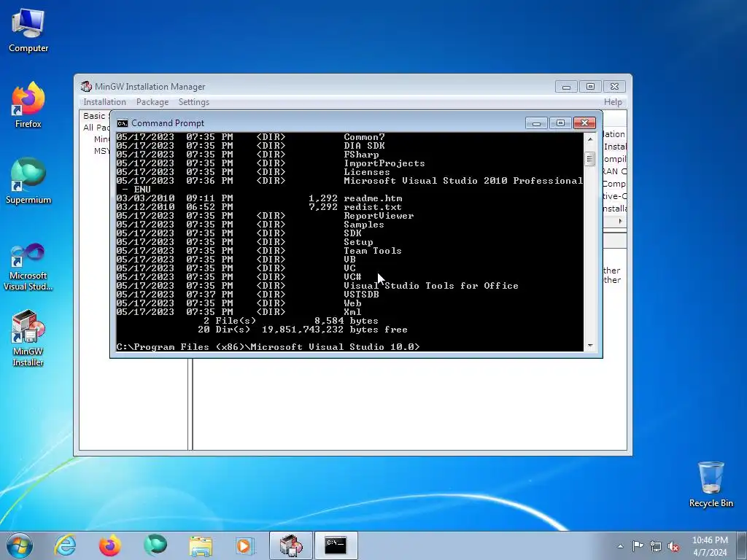Open the Package menu in MinGW
The height and width of the screenshot is (560, 747).
click(x=152, y=102)
